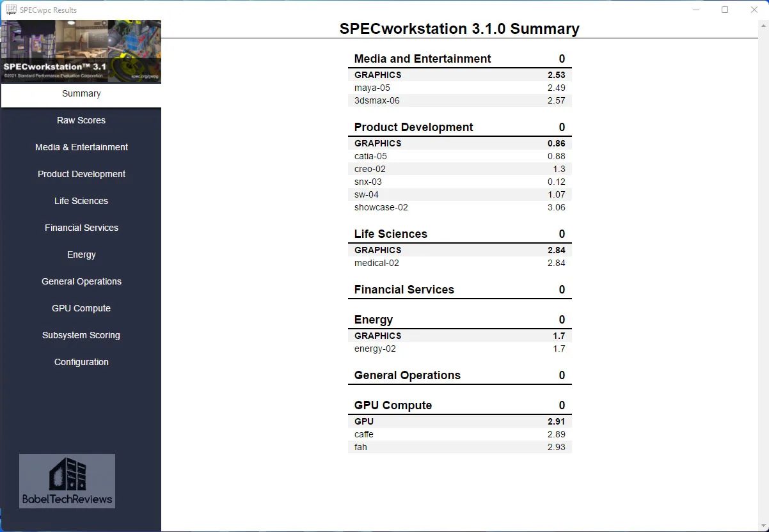Click the SPECworkstation 3.1 banner image
Screen dimensions: 769x532
[x=81, y=51]
